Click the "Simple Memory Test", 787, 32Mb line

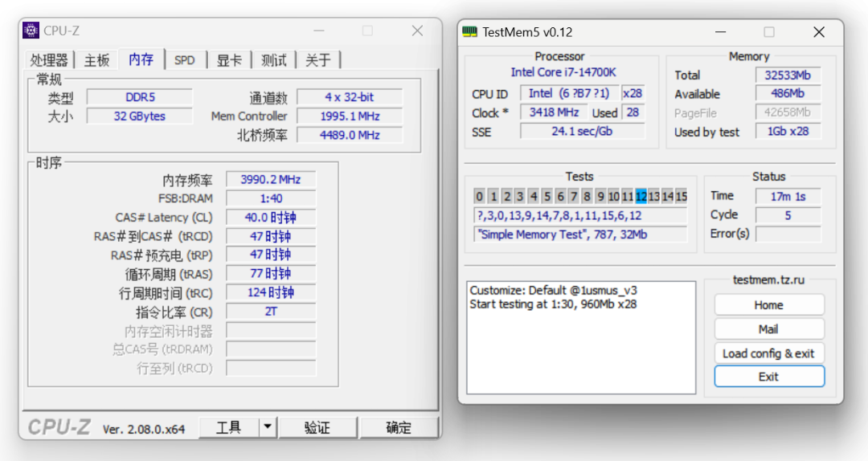pos(581,235)
